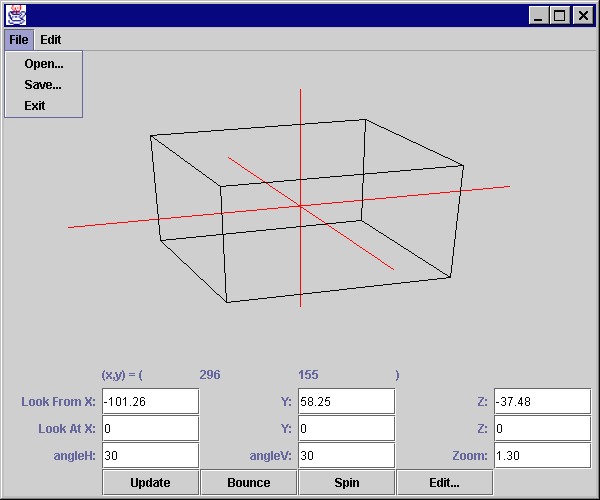Click the Update button
The height and width of the screenshot is (500, 600).
(x=150, y=482)
